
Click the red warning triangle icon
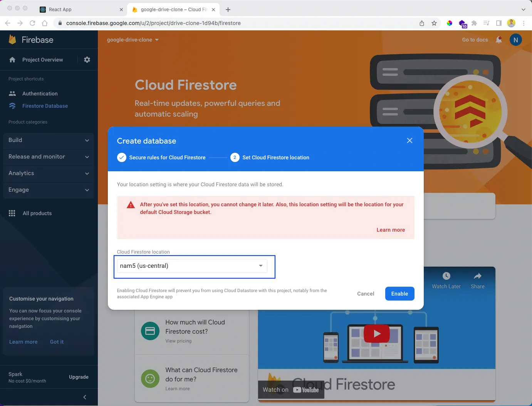tap(131, 205)
